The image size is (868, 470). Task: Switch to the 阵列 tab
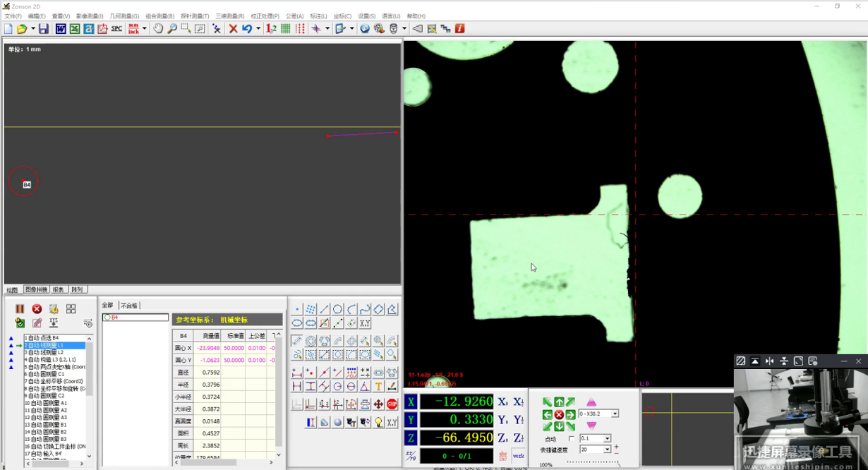[x=77, y=289]
